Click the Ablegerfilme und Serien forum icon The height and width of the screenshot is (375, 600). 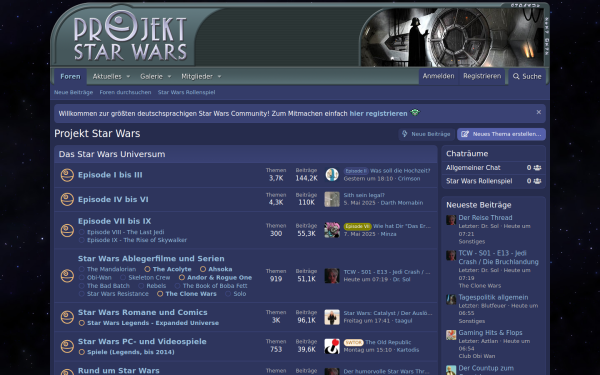pyautogui.click(x=67, y=276)
